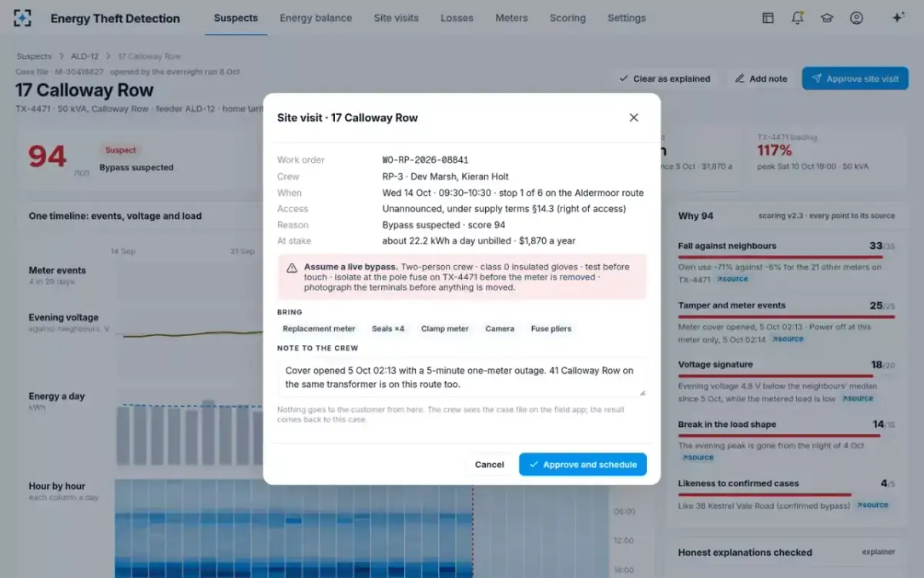
Task: Click the Add note button
Action: pyautogui.click(x=761, y=79)
